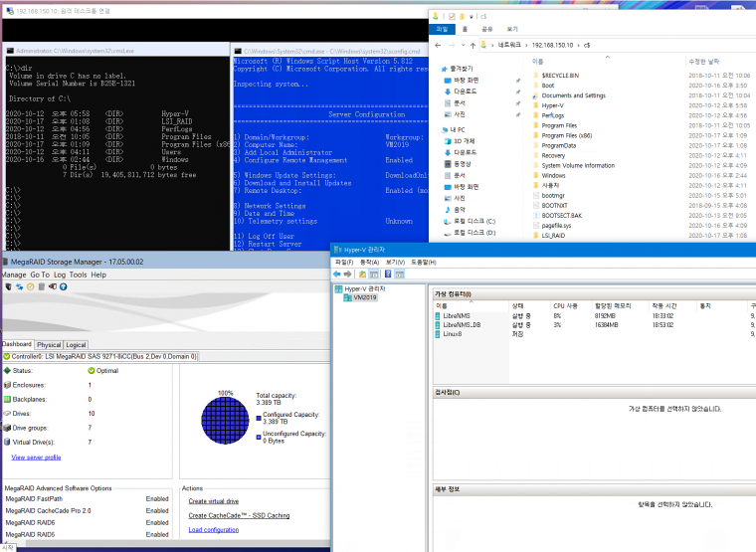Viewport: 756px width, 552px height.
Task: Switch to the Physical tab in MegaRAID
Action: pyautogui.click(x=49, y=345)
